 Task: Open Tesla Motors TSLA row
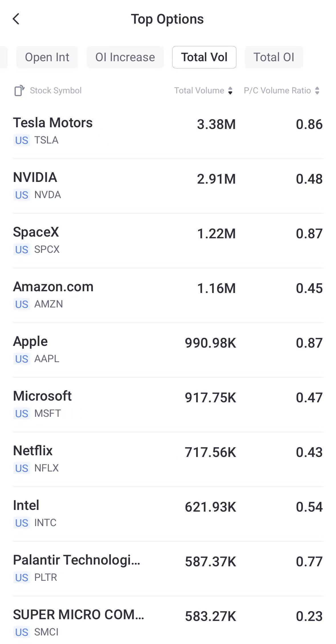(x=168, y=132)
